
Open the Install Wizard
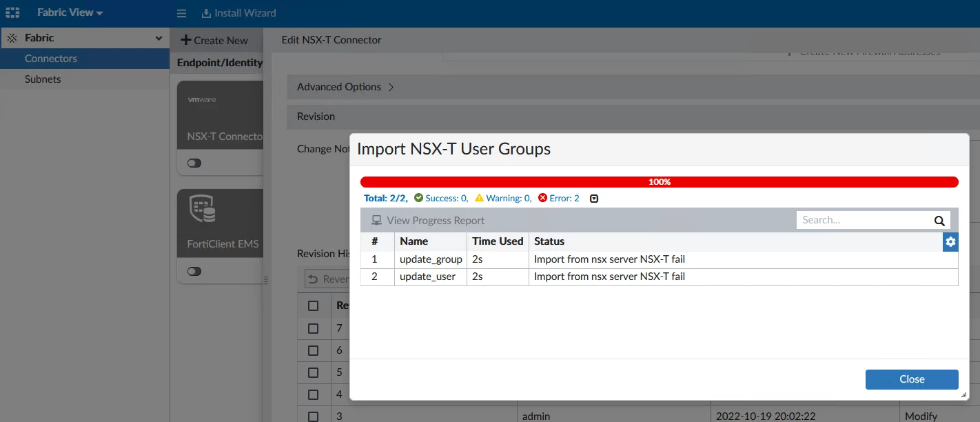click(x=238, y=13)
